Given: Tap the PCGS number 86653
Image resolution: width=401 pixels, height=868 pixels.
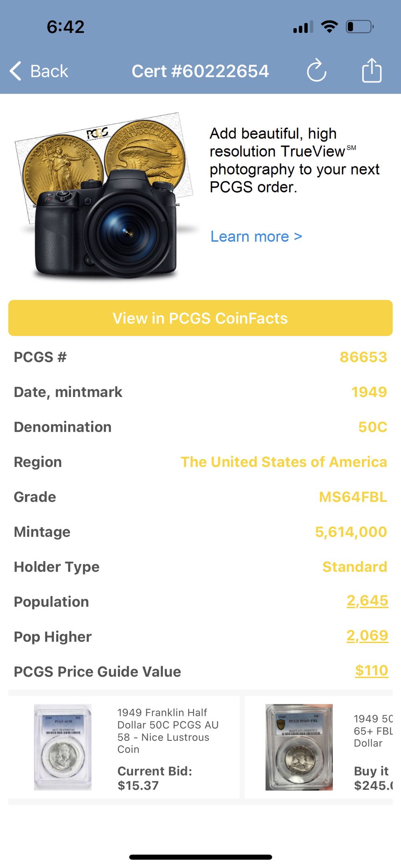Looking at the screenshot, I should point(363,357).
